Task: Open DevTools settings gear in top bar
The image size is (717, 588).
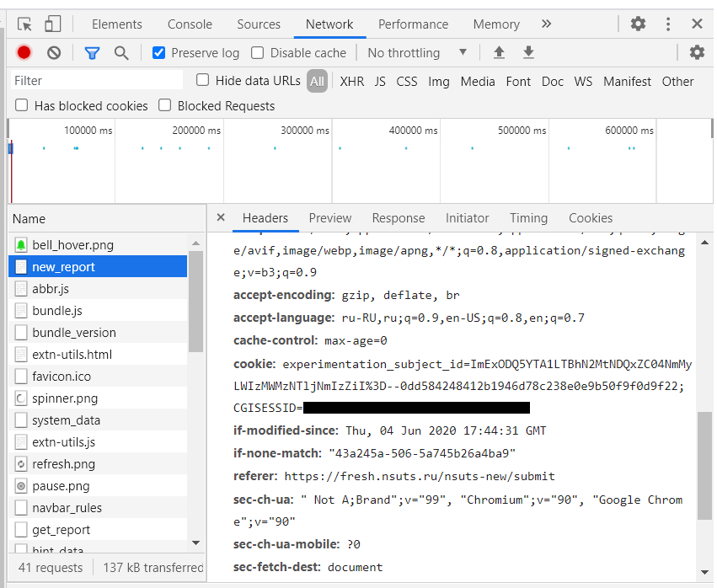Action: click(x=638, y=24)
